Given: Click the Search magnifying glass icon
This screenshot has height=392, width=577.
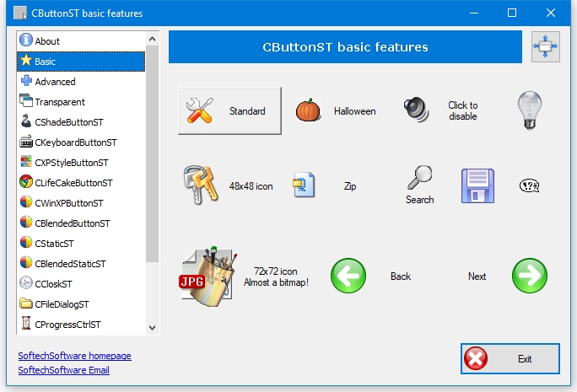Looking at the screenshot, I should click(x=420, y=177).
